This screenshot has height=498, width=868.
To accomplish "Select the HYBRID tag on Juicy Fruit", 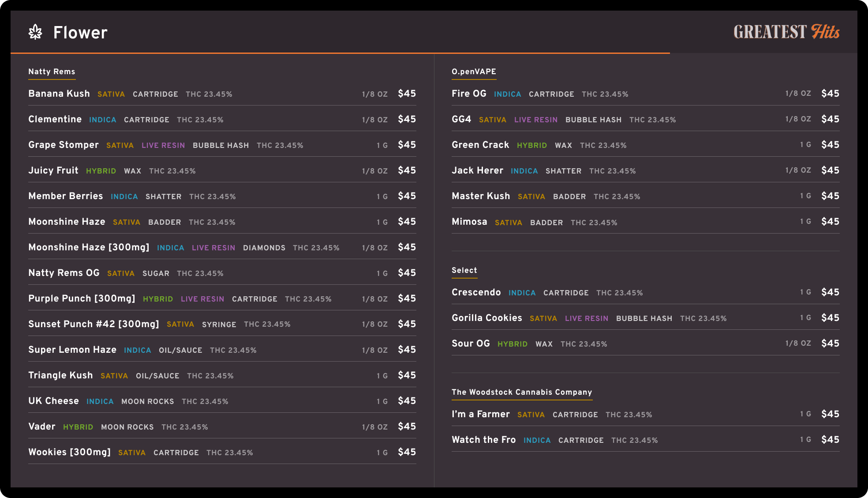I will [101, 171].
